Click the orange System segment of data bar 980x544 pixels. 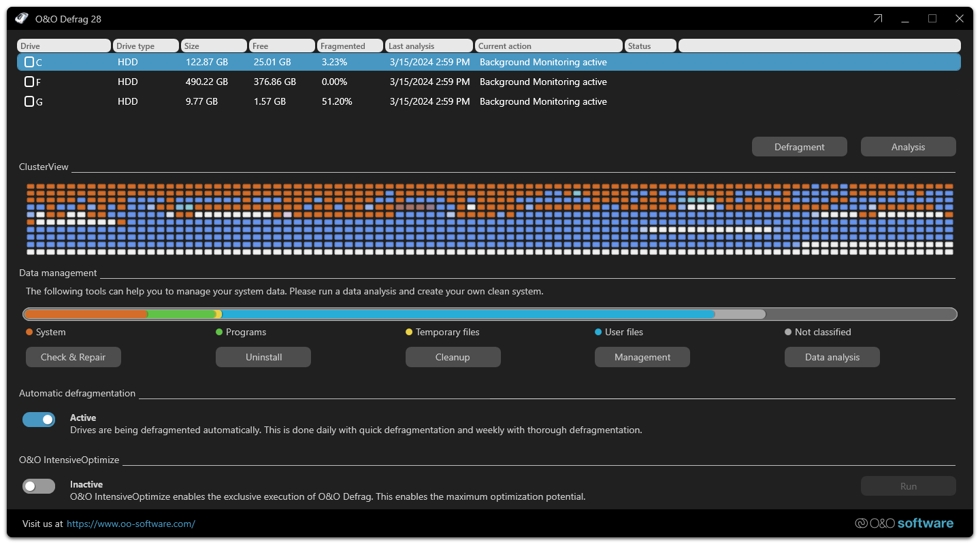pos(86,314)
